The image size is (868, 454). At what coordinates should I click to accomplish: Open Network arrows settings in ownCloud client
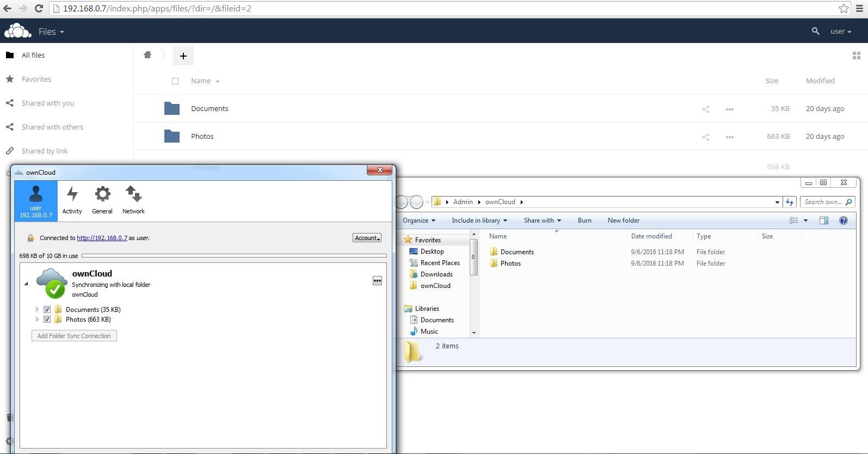tap(133, 200)
